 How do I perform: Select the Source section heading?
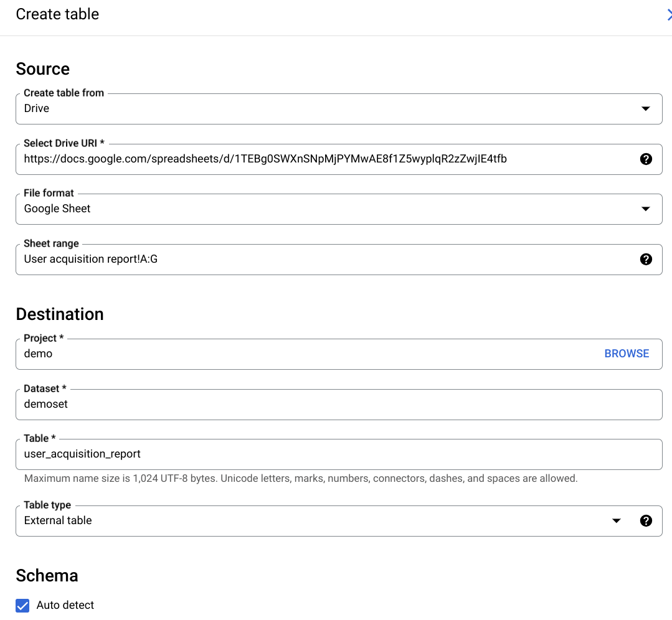pos(42,68)
